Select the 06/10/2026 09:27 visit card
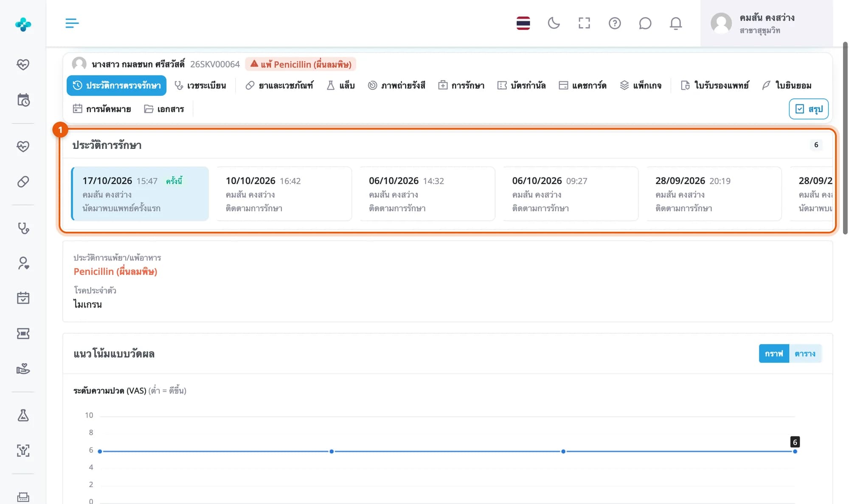The height and width of the screenshot is (504, 849). point(570,194)
